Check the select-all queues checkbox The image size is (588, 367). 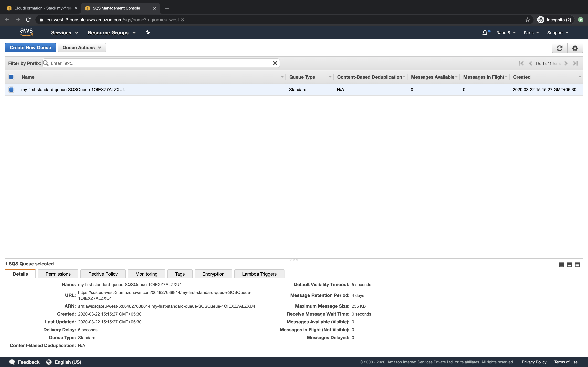click(11, 77)
